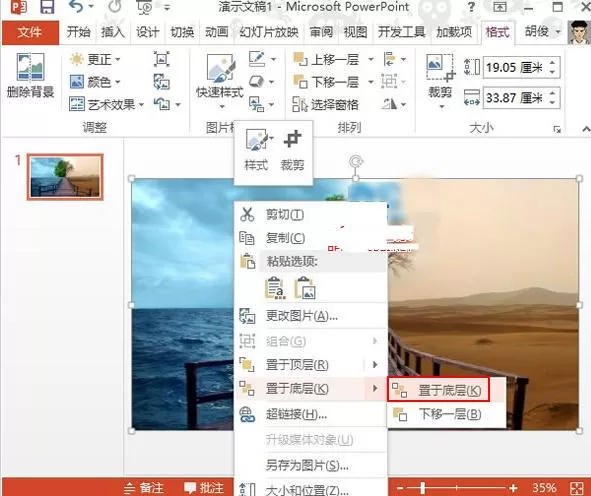Click the save icon in quick access toolbar
591x496 pixels.
[47, 7]
